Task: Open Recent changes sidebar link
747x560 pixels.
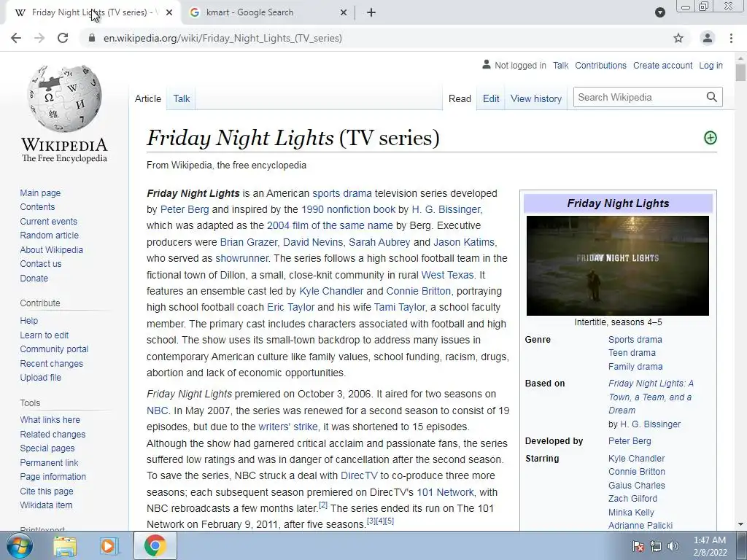Action: 52,363
